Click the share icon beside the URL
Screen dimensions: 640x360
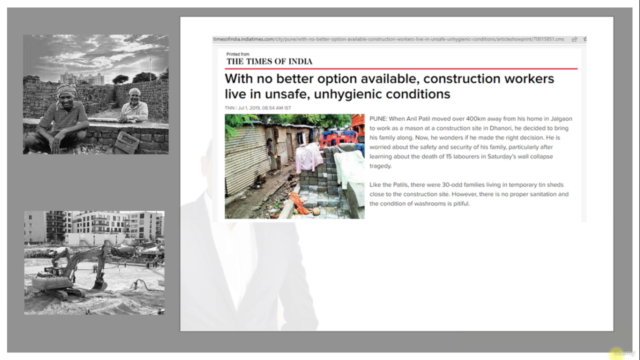click(x=574, y=39)
